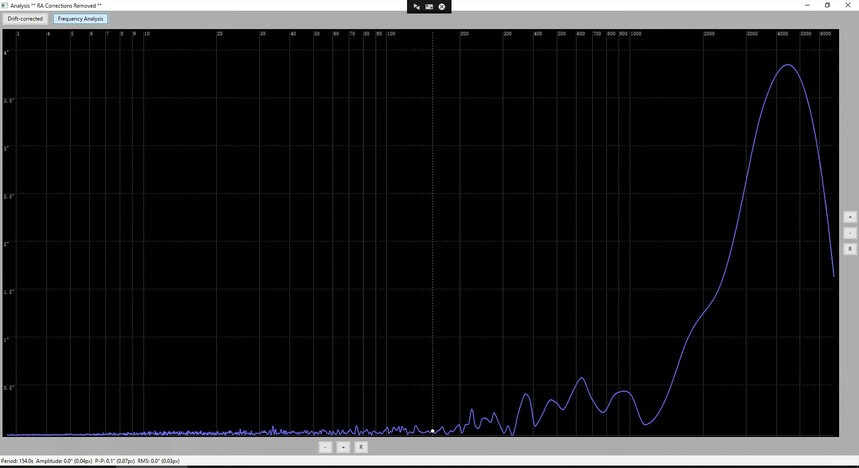The height and width of the screenshot is (468, 859).
Task: Click the tallest peak of the frequency curve
Action: point(788,65)
